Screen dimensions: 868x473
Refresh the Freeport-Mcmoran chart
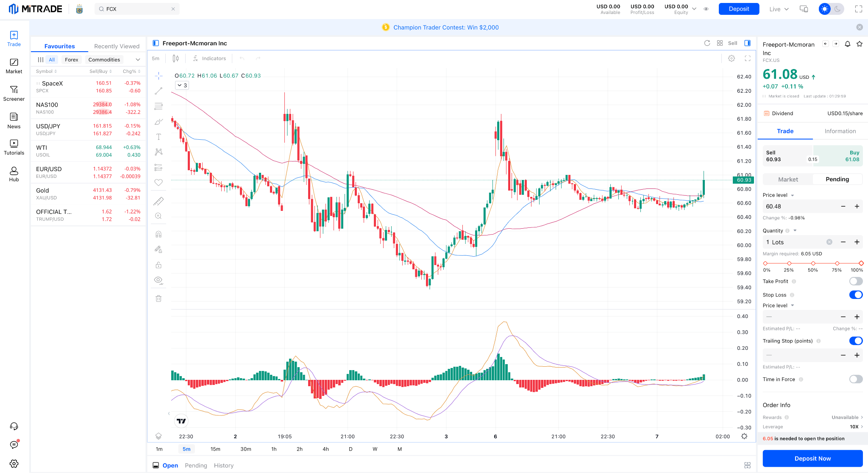click(707, 43)
